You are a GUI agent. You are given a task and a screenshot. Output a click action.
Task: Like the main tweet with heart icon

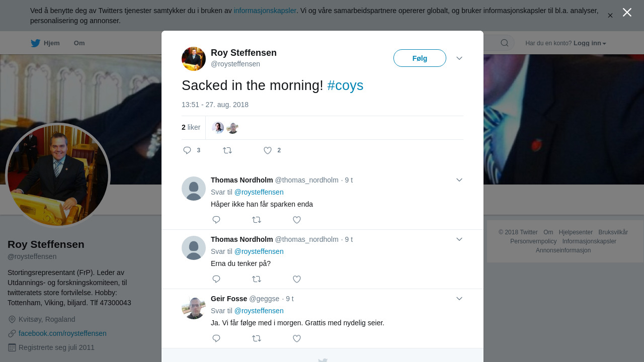pos(268,150)
